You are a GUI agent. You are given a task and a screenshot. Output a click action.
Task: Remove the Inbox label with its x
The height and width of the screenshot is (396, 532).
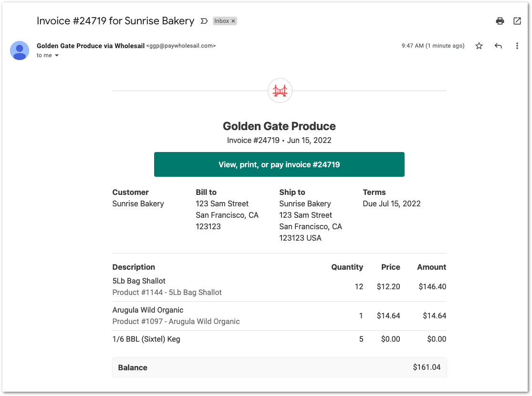tap(233, 20)
